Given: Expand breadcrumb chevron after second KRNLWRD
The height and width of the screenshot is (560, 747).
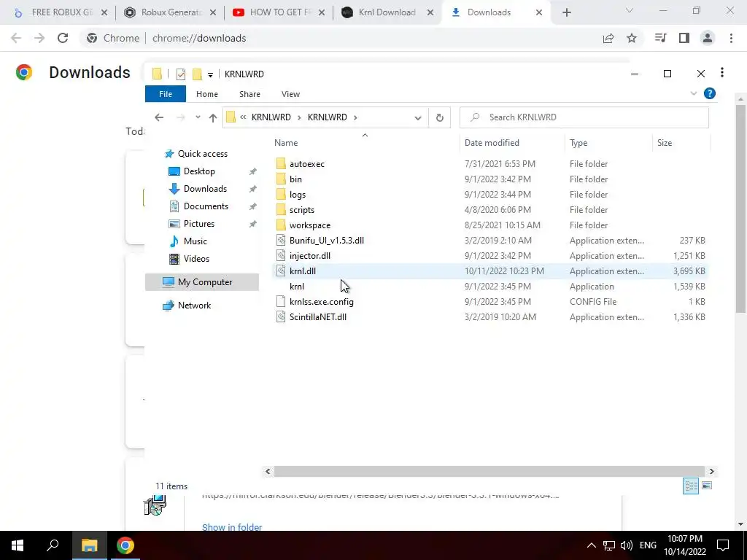Looking at the screenshot, I should 355,117.
